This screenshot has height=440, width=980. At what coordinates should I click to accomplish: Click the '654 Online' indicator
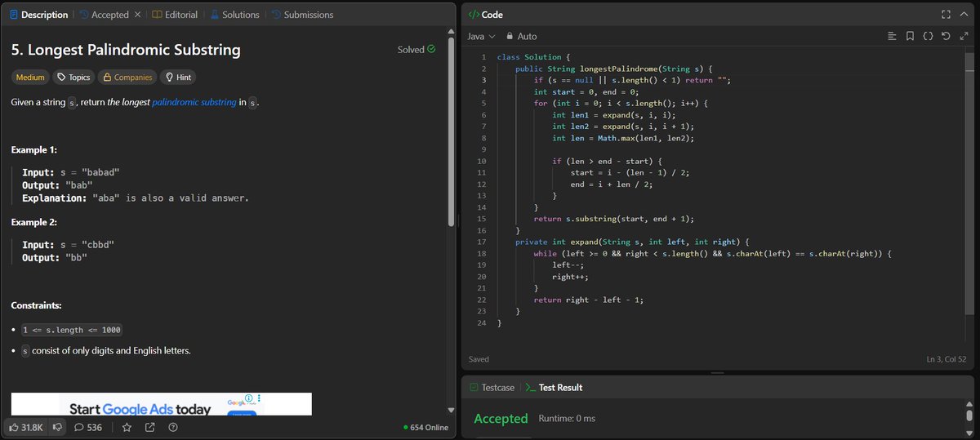(426, 427)
